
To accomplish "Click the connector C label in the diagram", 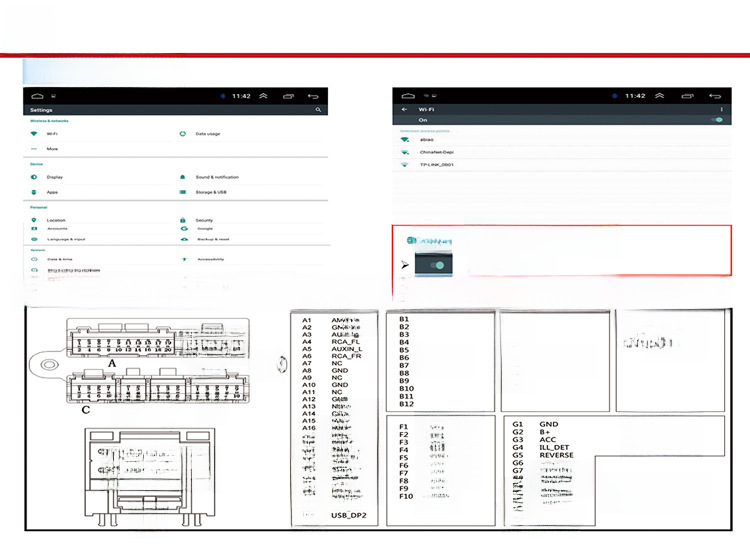I will point(86,410).
